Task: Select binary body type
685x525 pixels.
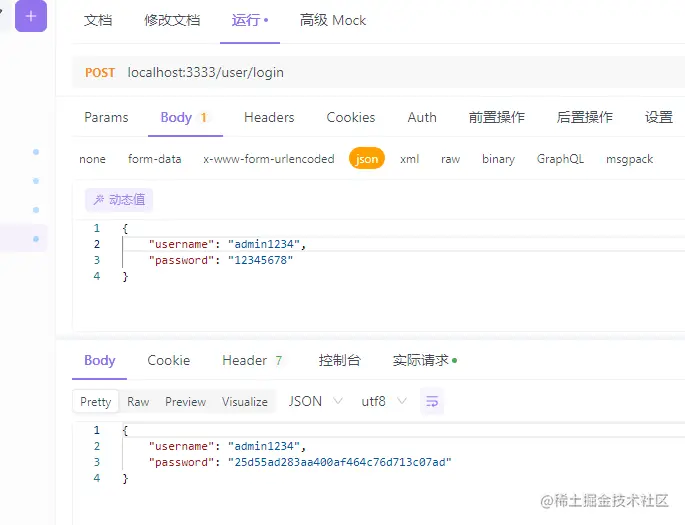Action: point(498,159)
